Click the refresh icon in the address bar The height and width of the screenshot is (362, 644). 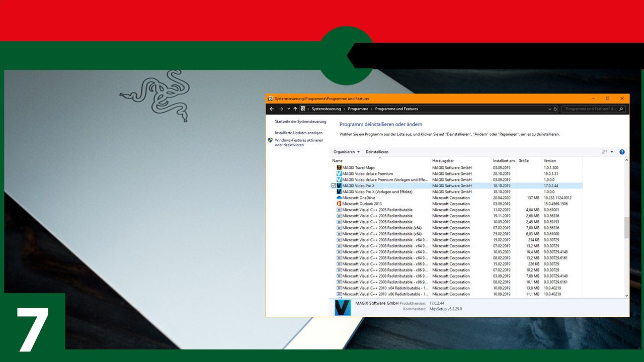(x=555, y=109)
